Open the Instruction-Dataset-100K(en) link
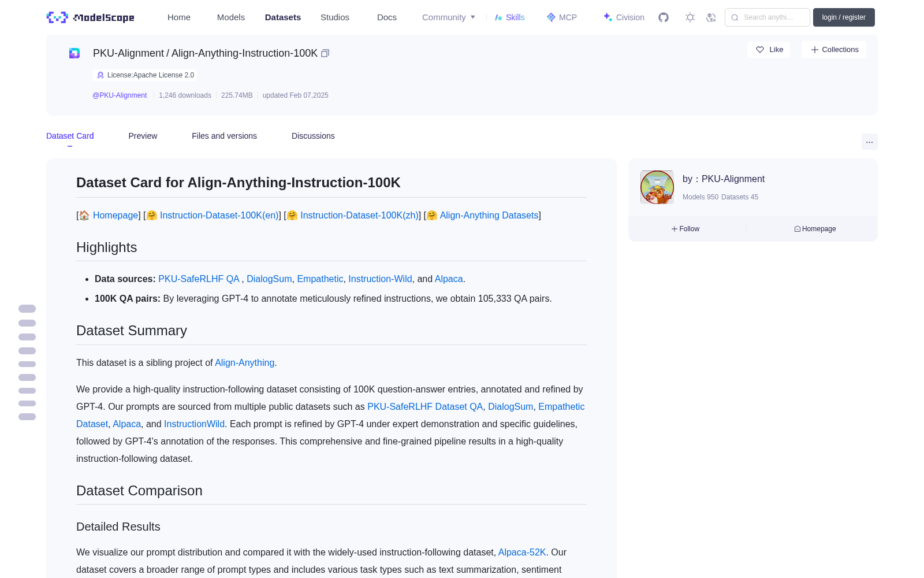The height and width of the screenshot is (578, 924). click(219, 216)
